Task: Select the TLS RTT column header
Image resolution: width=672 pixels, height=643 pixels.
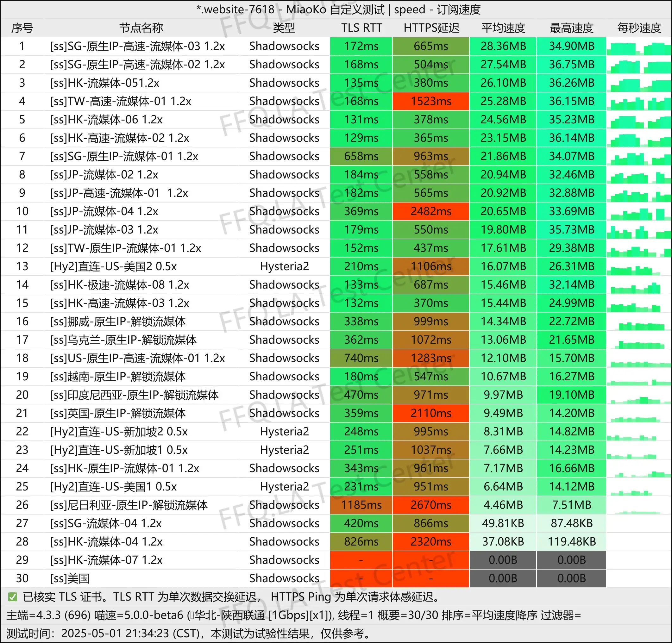Action: 361,28
